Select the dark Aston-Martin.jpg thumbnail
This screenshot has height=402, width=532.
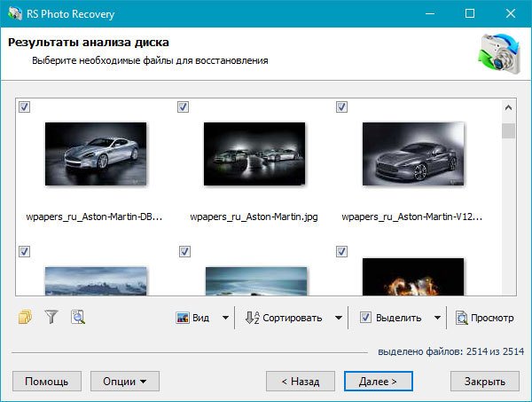click(254, 154)
